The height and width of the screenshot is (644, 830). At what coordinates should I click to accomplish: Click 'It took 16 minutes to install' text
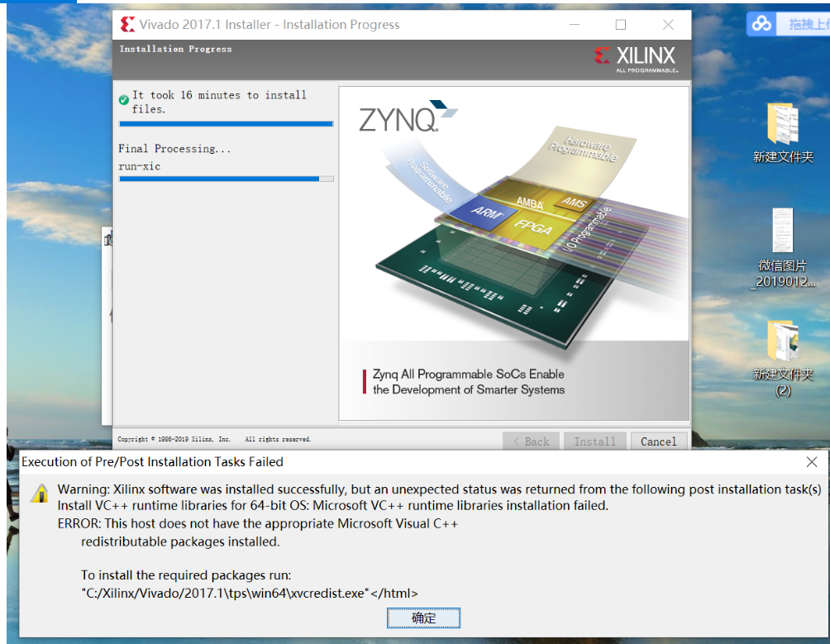pyautogui.click(x=219, y=95)
